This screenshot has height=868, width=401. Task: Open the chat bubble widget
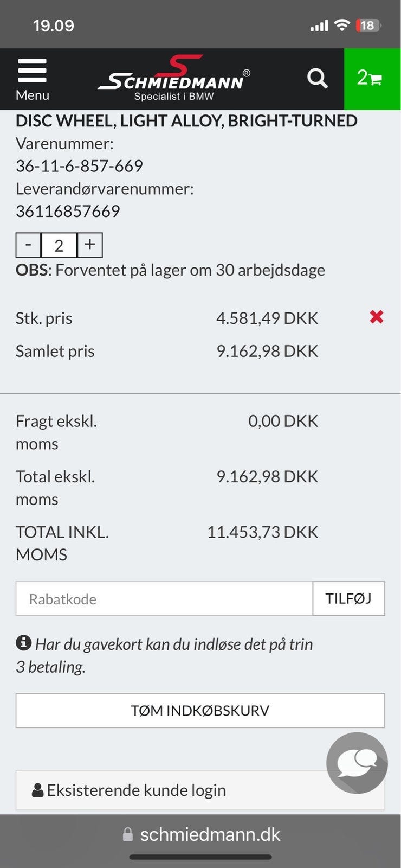coord(357,763)
